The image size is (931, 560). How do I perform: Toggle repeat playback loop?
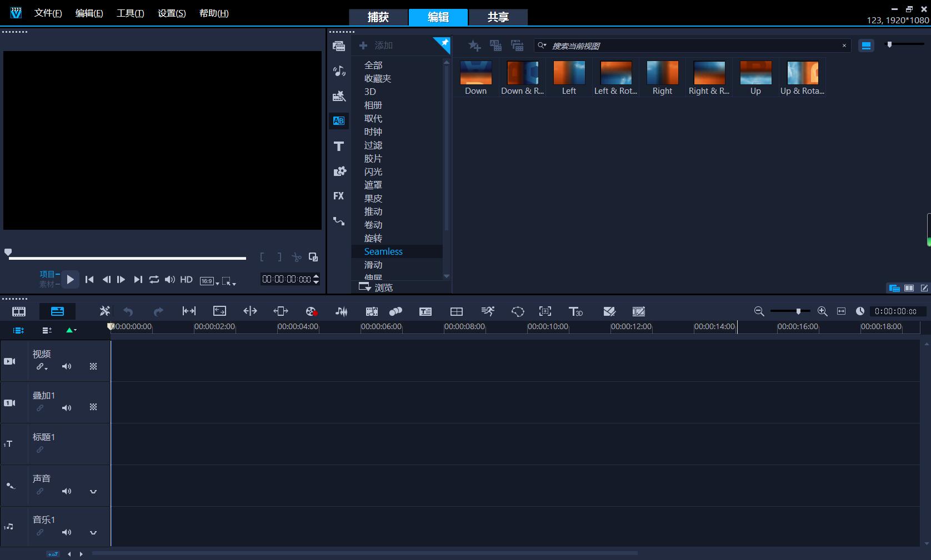154,280
